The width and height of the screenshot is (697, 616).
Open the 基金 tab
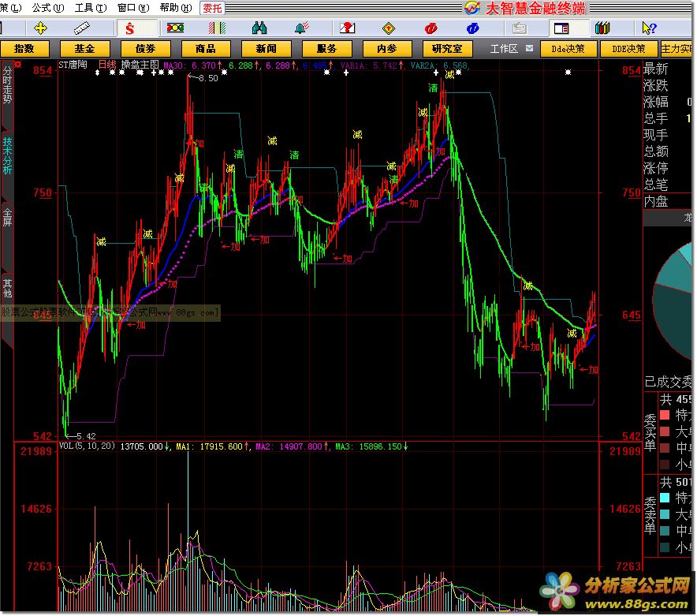pos(84,49)
